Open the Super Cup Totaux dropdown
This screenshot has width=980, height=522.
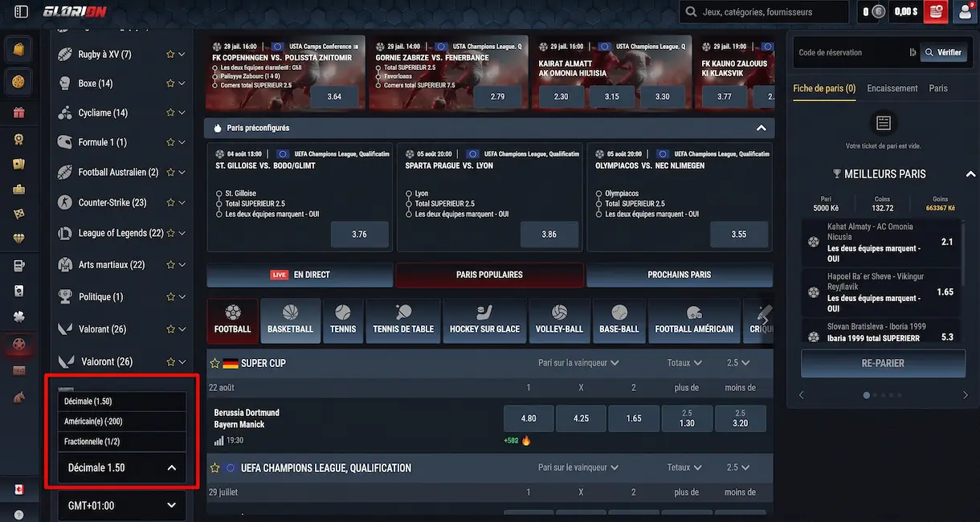click(684, 363)
